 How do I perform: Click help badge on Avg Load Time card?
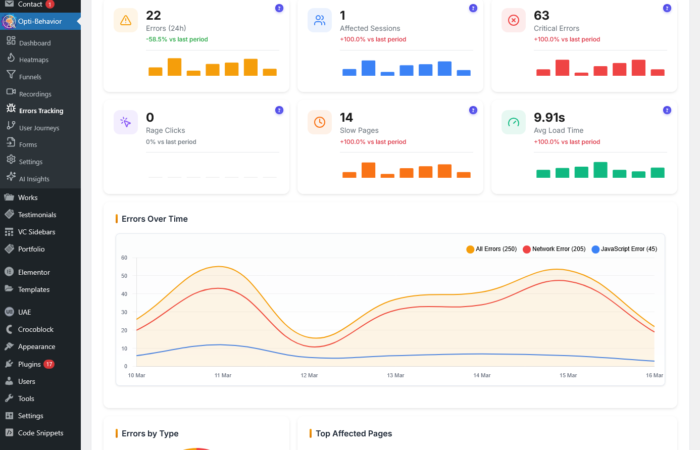667,110
